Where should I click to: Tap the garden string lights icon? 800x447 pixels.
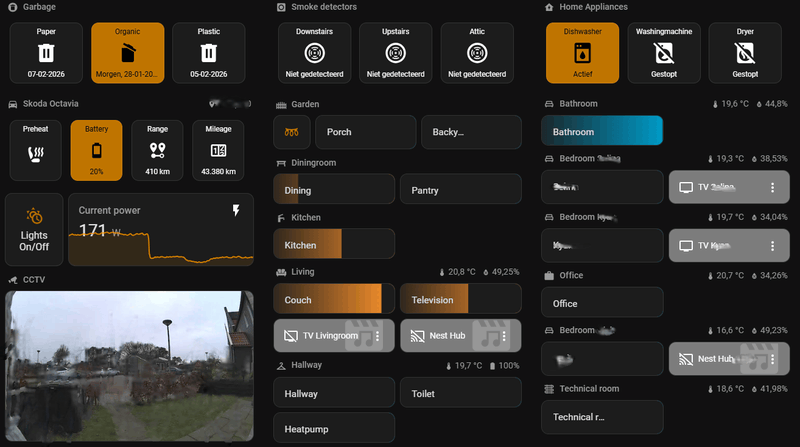[x=292, y=132]
